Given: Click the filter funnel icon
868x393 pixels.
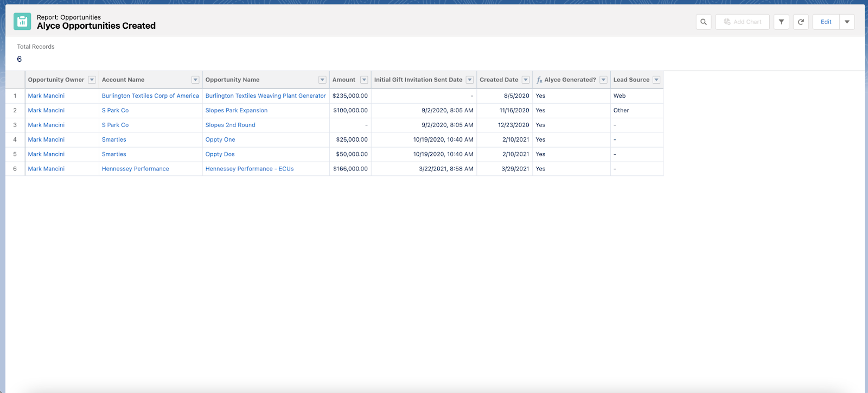Looking at the screenshot, I should point(781,22).
